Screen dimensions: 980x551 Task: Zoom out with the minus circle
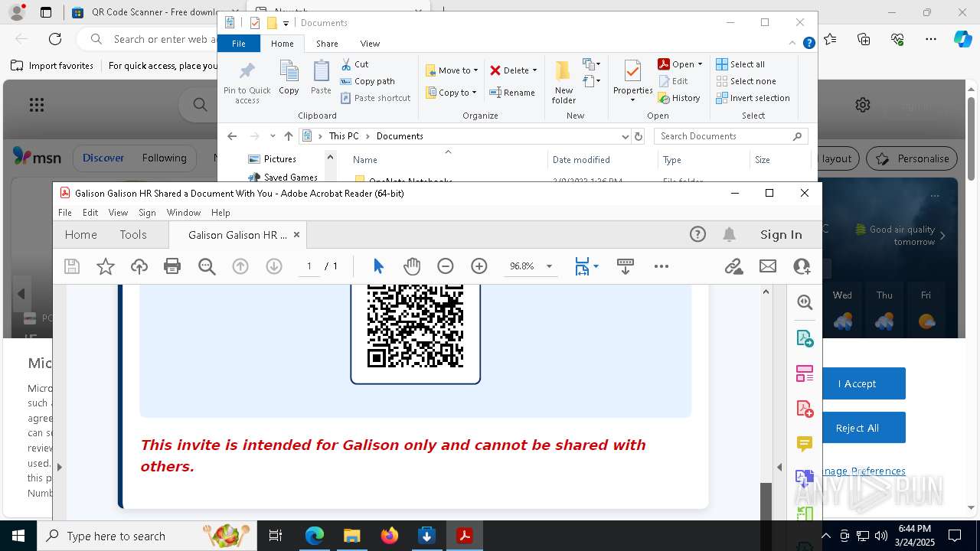pos(446,266)
